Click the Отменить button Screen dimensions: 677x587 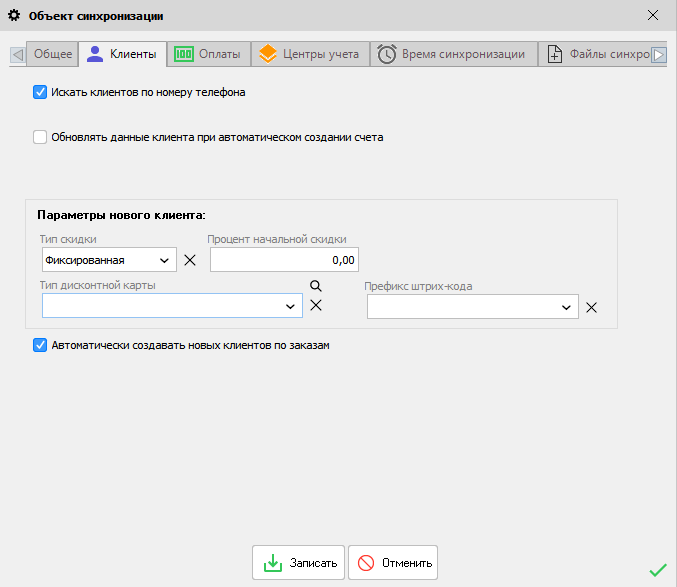coord(393,563)
